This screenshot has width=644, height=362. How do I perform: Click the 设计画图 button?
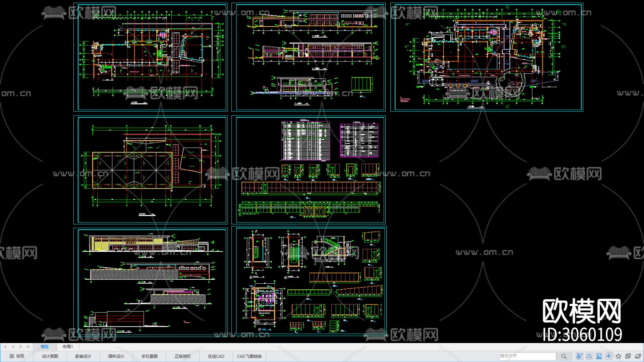(x=50, y=356)
